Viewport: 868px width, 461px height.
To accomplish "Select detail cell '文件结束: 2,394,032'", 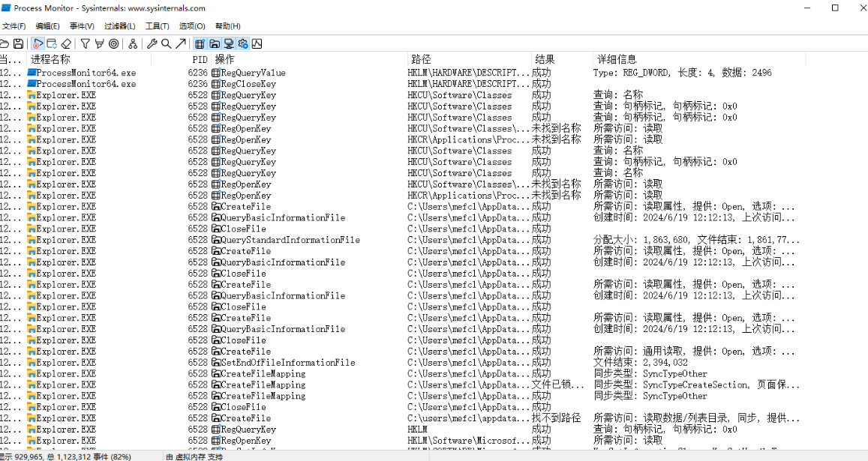I will click(641, 363).
